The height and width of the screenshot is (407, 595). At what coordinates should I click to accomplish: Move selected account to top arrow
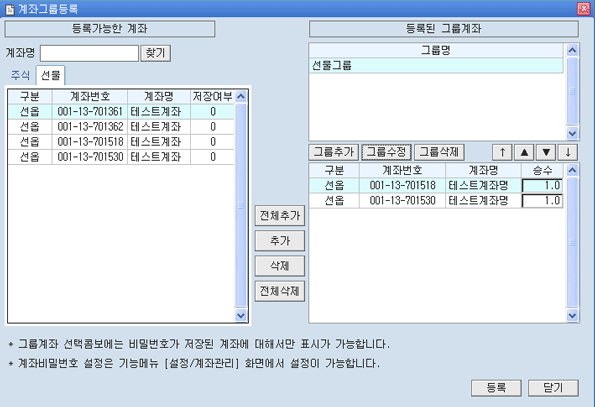click(502, 152)
